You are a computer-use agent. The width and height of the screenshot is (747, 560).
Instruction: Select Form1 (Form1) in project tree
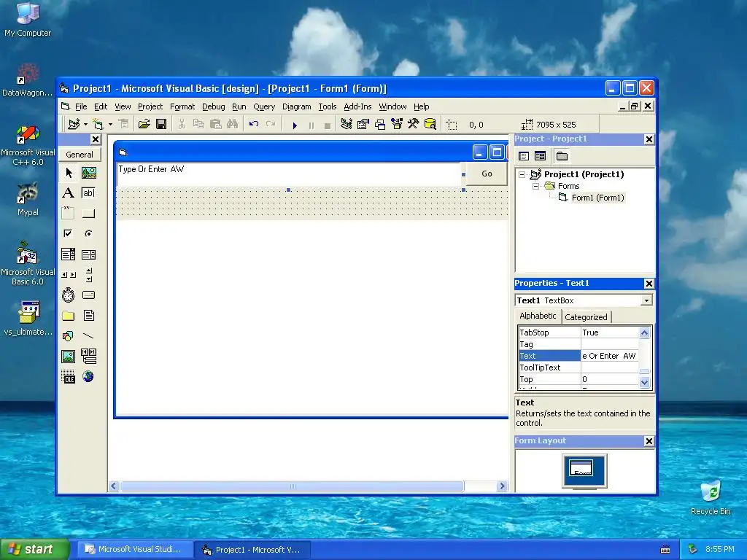pyautogui.click(x=597, y=198)
